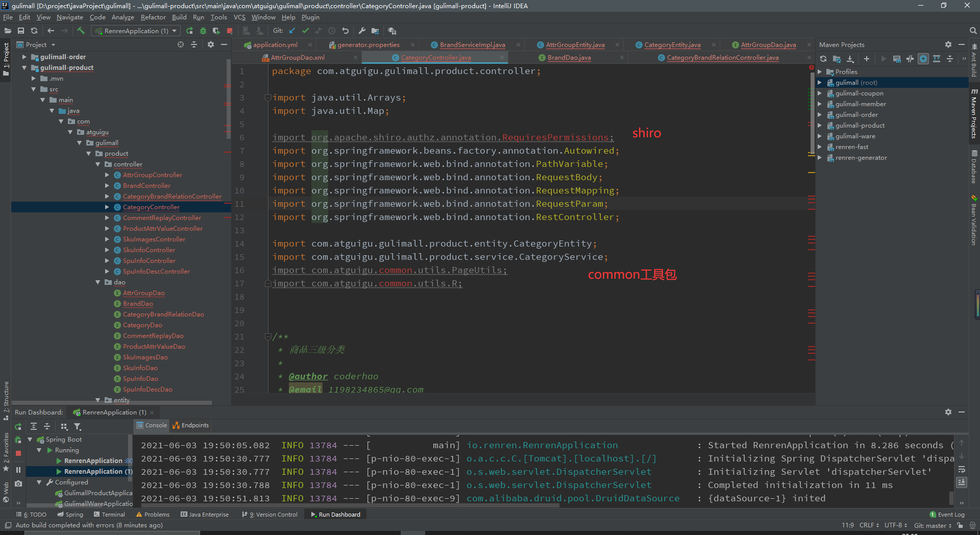Click Reimport All Maven Projects icon
This screenshot has height=535, width=980.
point(823,59)
